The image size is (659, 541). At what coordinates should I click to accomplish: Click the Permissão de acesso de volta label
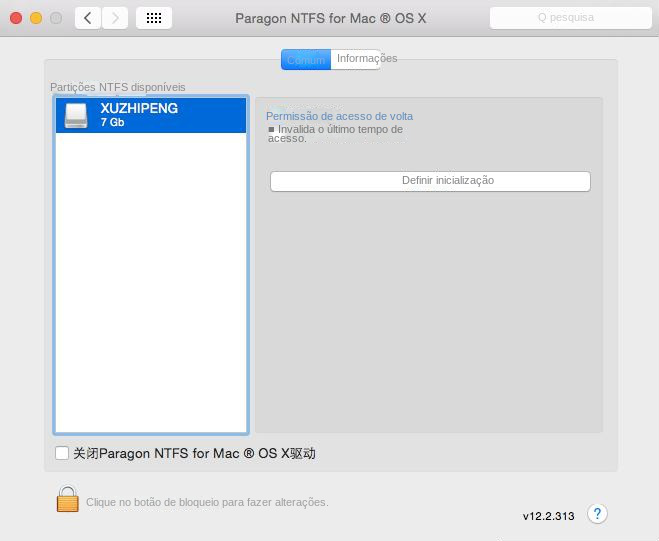pos(339,116)
